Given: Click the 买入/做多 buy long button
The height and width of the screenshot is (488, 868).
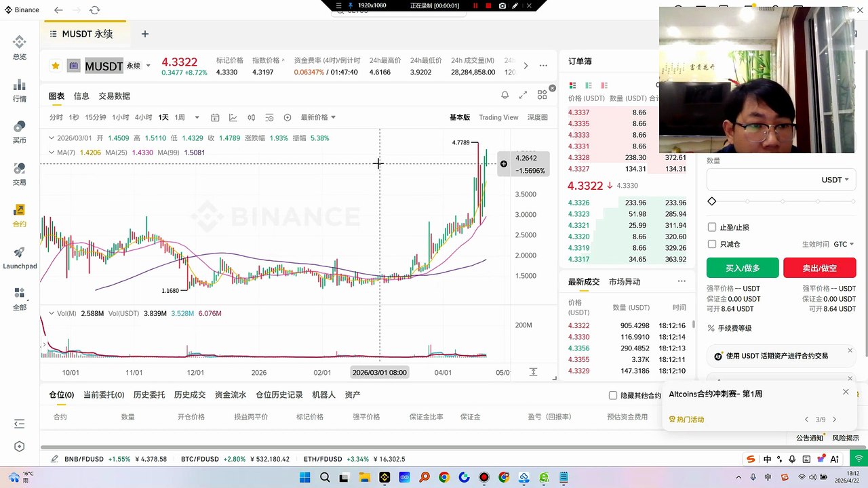Looking at the screenshot, I should [743, 268].
